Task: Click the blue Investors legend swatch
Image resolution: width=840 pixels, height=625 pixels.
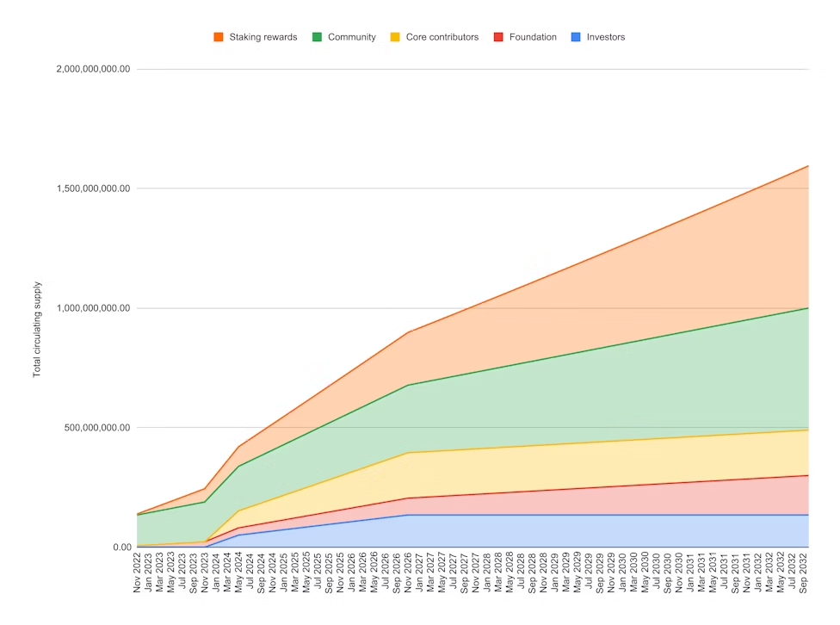Action: 576,37
